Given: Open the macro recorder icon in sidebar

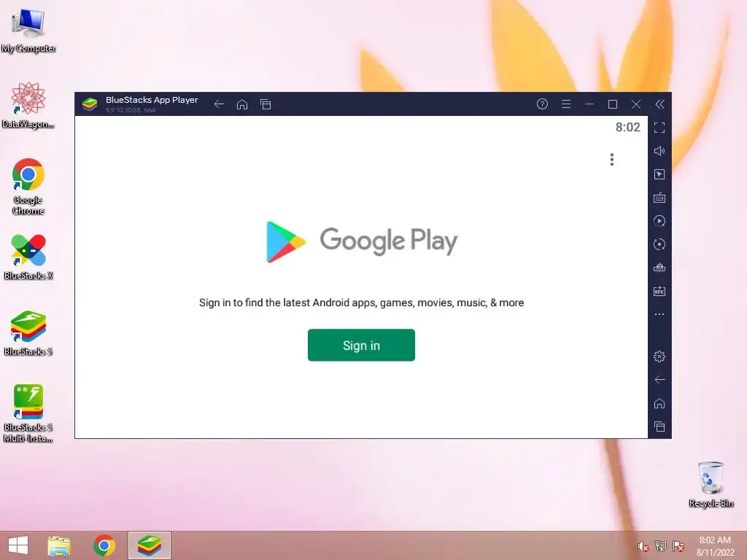Looking at the screenshot, I should 659,268.
